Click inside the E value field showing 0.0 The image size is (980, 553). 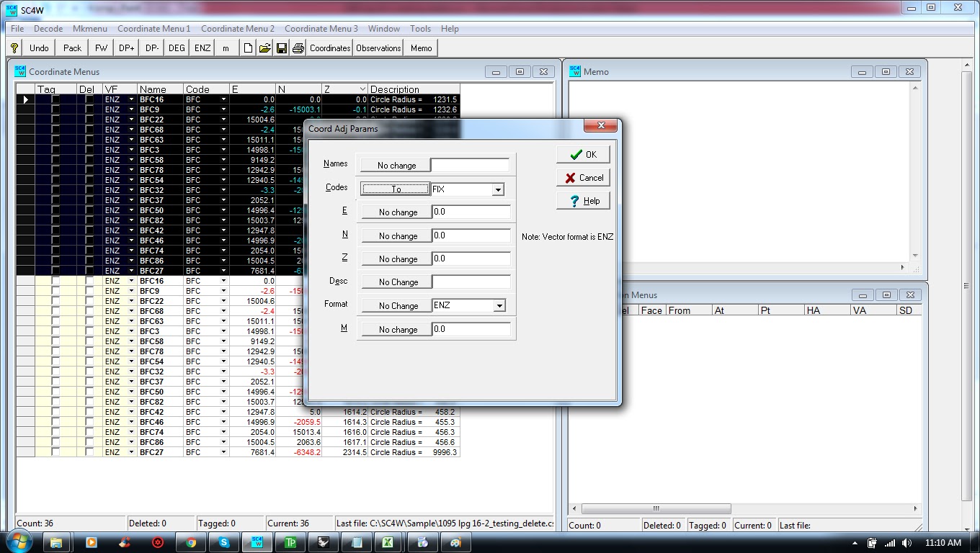[471, 212]
